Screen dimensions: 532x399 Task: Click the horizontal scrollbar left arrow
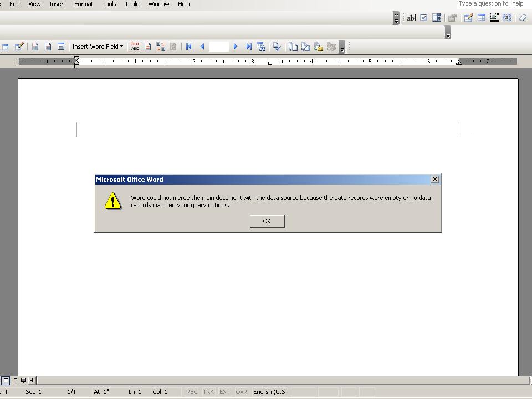tap(32, 380)
